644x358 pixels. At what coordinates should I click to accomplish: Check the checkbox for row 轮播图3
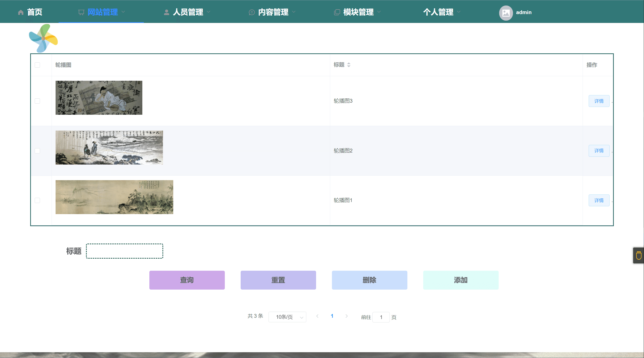37,101
